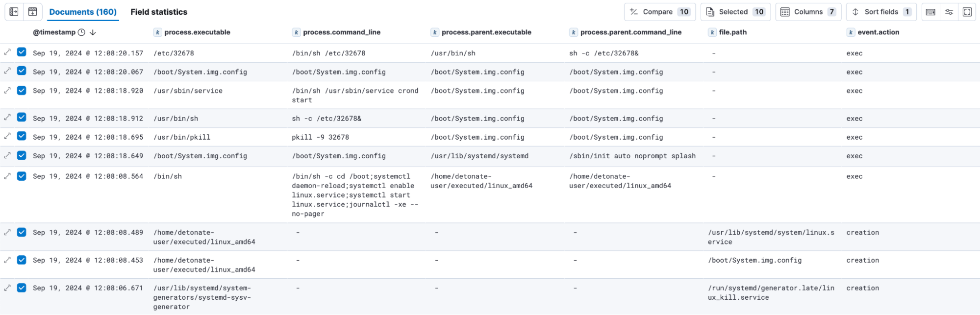
Task: Click the process.executable column header
Action: pyautogui.click(x=197, y=32)
